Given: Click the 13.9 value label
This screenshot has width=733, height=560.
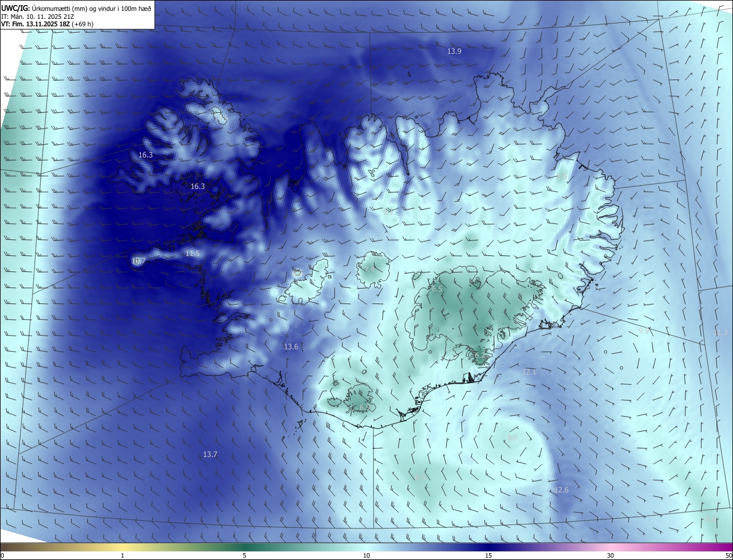Looking at the screenshot, I should 454,52.
